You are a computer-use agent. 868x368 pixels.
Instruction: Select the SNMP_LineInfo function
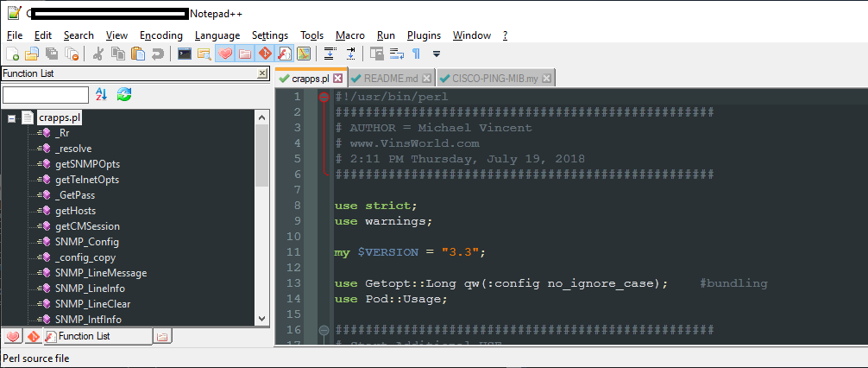coord(90,289)
